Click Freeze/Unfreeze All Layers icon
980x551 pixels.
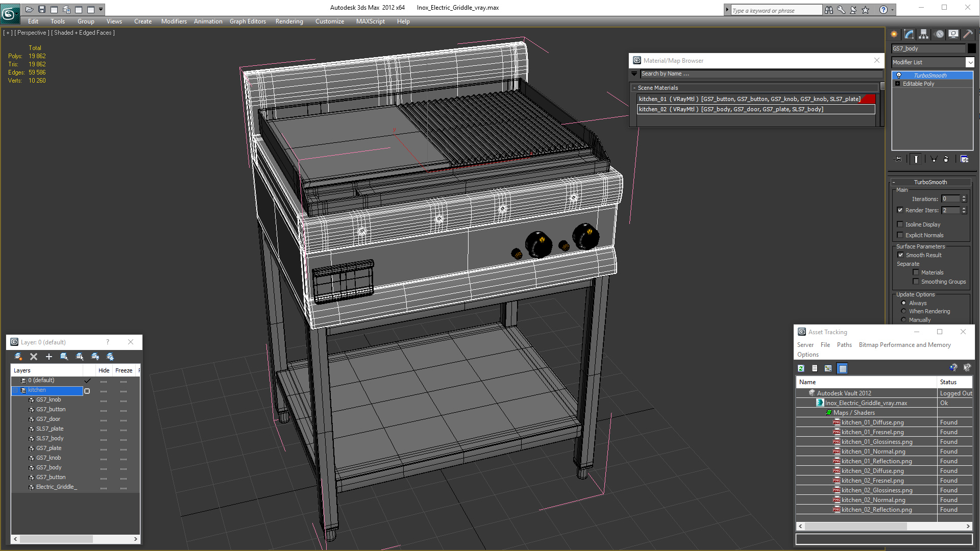110,357
